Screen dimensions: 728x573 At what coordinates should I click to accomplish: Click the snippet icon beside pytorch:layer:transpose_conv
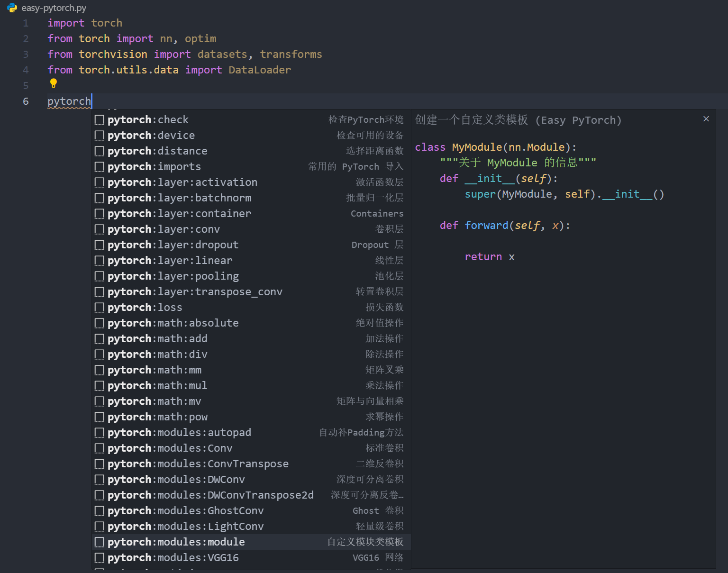coord(100,292)
